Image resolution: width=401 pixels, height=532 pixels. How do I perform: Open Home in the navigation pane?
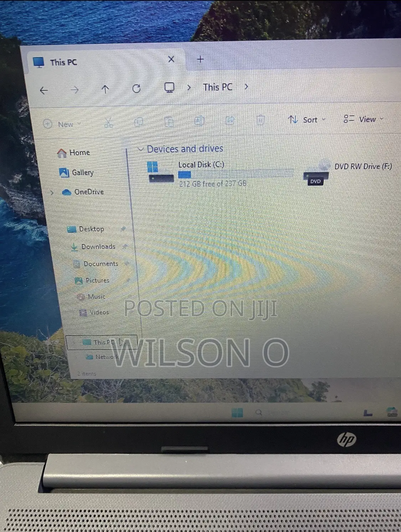(73, 153)
